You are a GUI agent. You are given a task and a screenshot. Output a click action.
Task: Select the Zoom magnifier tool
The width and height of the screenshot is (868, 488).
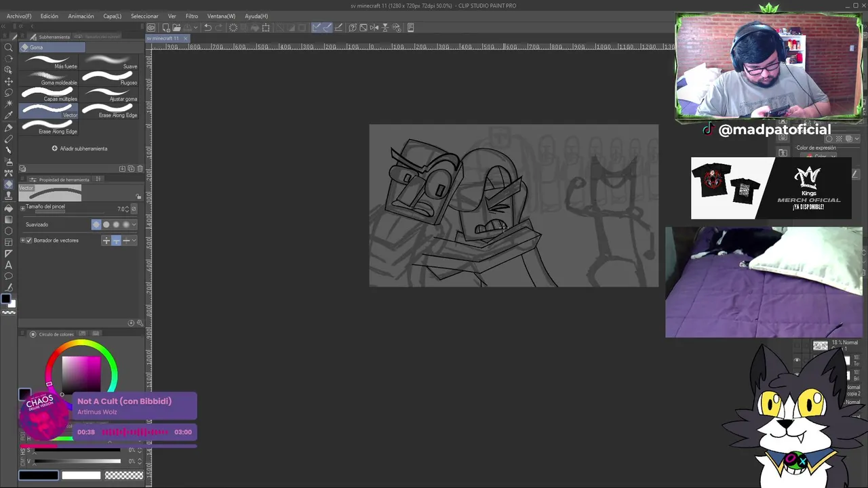[9, 47]
